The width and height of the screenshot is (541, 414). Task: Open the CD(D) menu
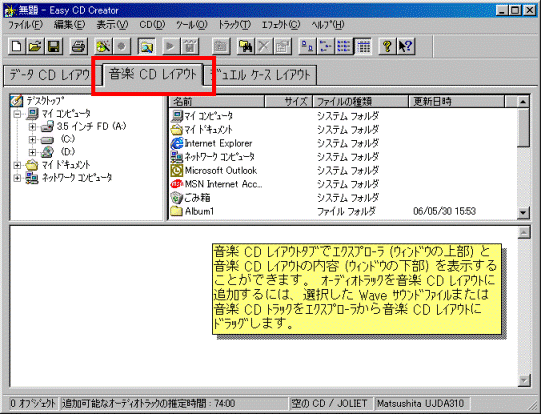[x=152, y=25]
